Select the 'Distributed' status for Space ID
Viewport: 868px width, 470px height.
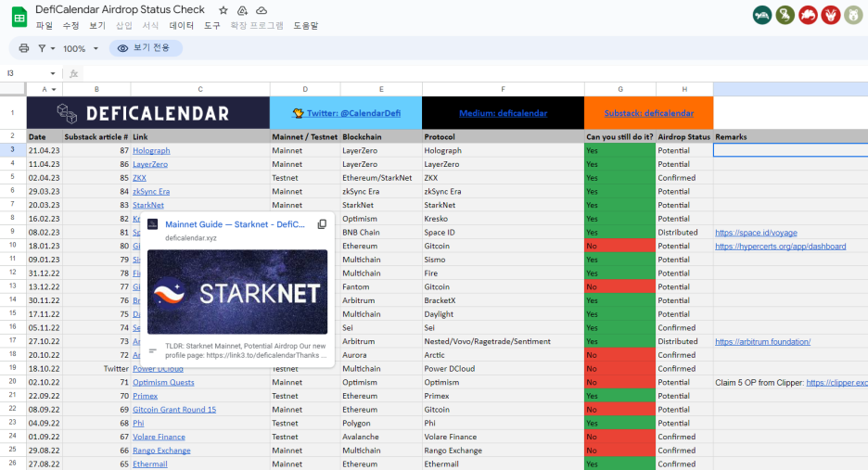[x=684, y=233]
